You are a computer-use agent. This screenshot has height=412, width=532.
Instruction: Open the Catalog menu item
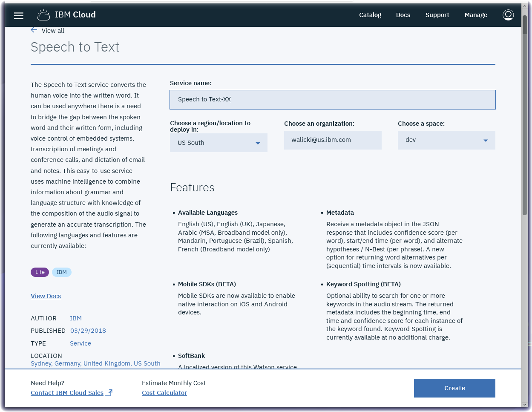[x=370, y=15]
